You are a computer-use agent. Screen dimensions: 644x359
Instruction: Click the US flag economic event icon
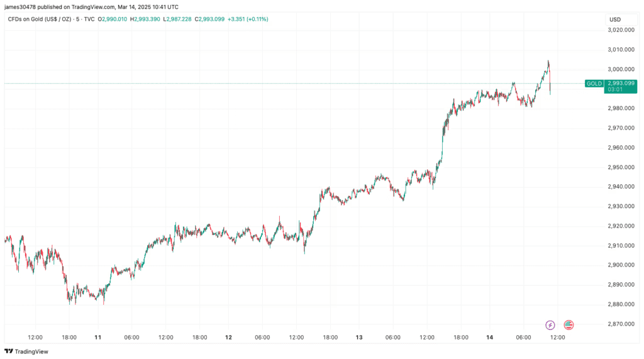point(569,325)
